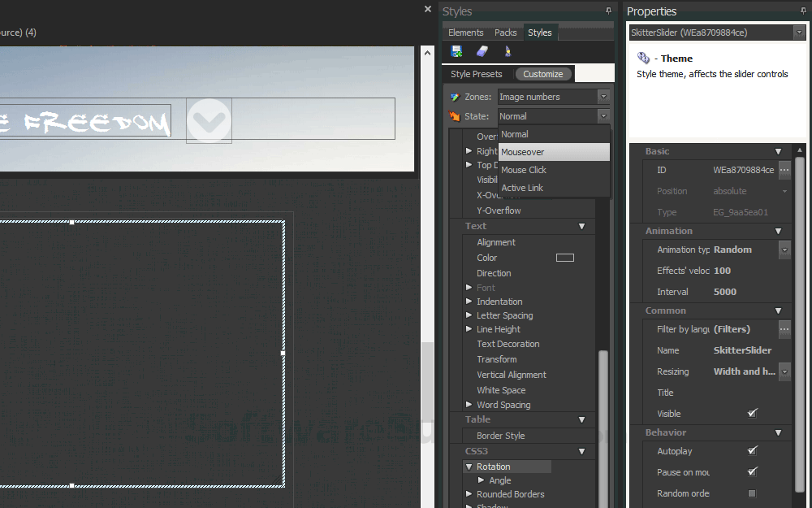Image resolution: width=812 pixels, height=508 pixels.
Task: Select the save style preset icon
Action: coord(456,50)
